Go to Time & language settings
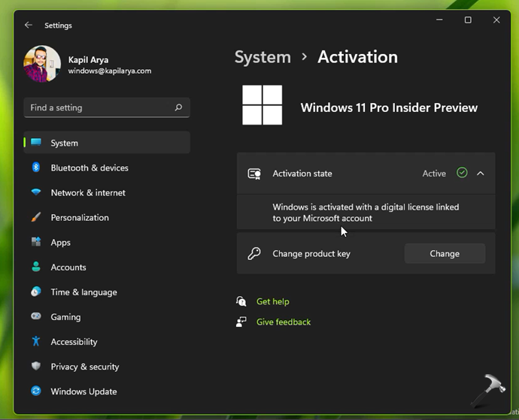519x420 pixels. [83, 292]
